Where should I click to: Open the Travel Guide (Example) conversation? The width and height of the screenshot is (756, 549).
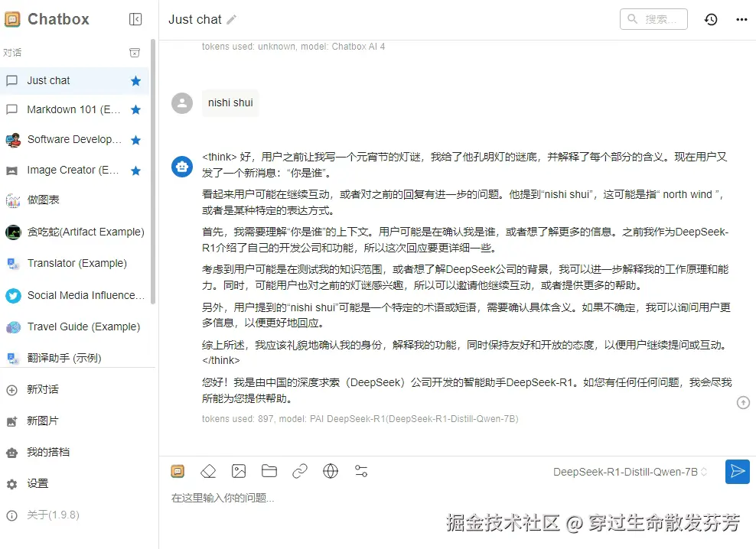point(75,326)
